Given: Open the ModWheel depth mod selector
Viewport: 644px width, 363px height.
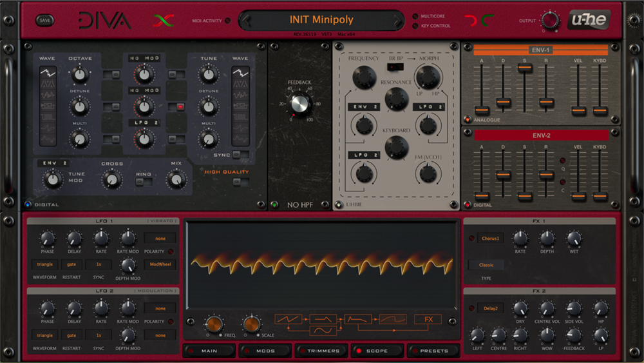Looking at the screenshot, I should pyautogui.click(x=160, y=264).
